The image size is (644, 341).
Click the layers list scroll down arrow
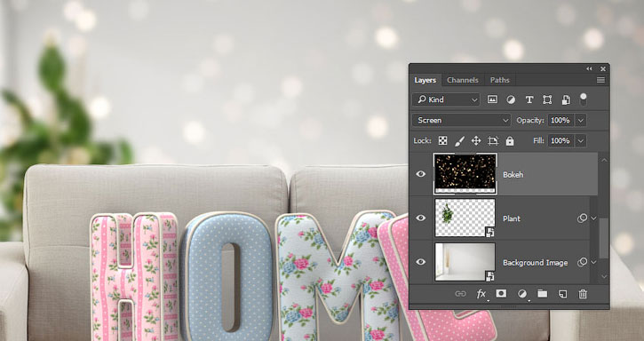(x=603, y=276)
